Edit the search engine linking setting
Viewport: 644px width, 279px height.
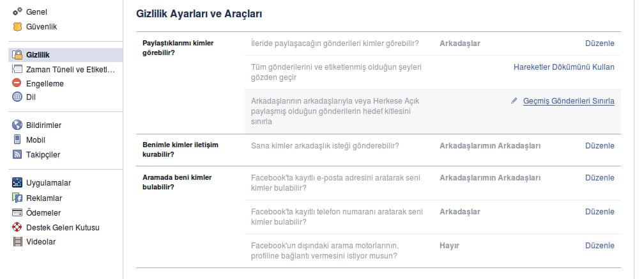[599, 246]
